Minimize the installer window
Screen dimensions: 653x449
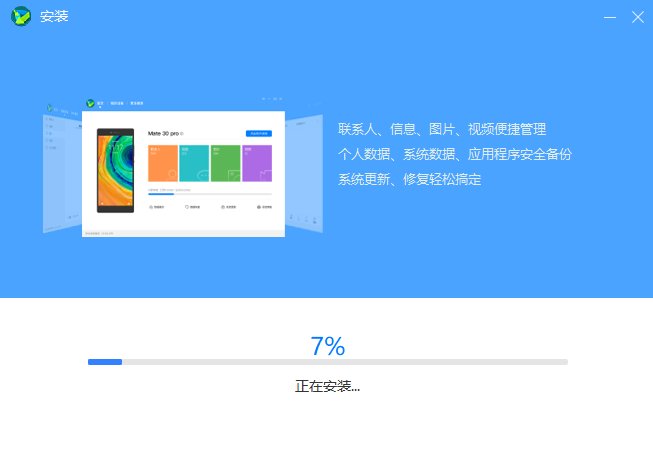click(610, 17)
